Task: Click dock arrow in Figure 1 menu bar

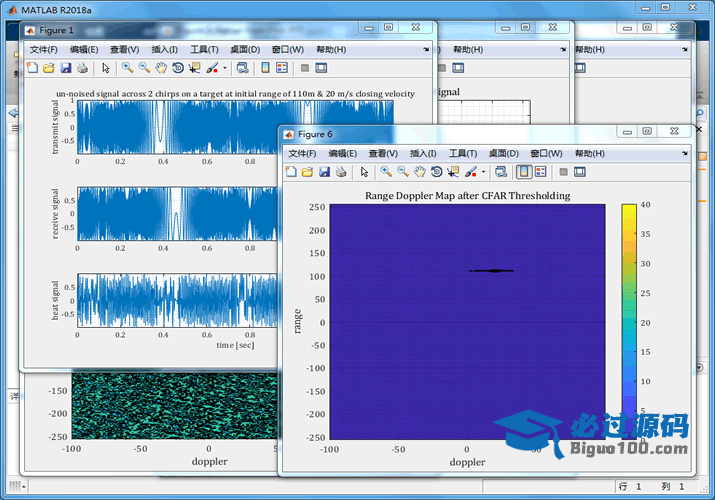Action: pyautogui.click(x=426, y=49)
